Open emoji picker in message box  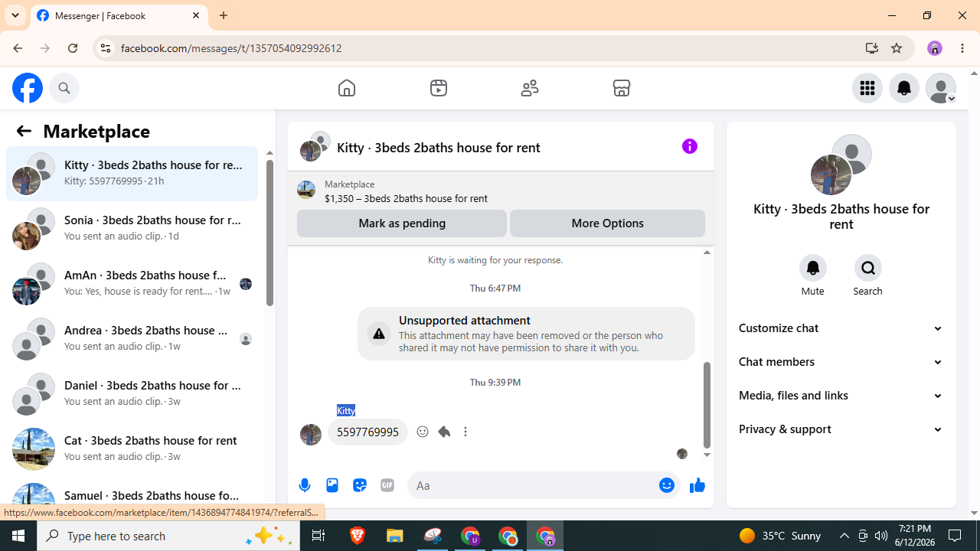[x=667, y=485]
